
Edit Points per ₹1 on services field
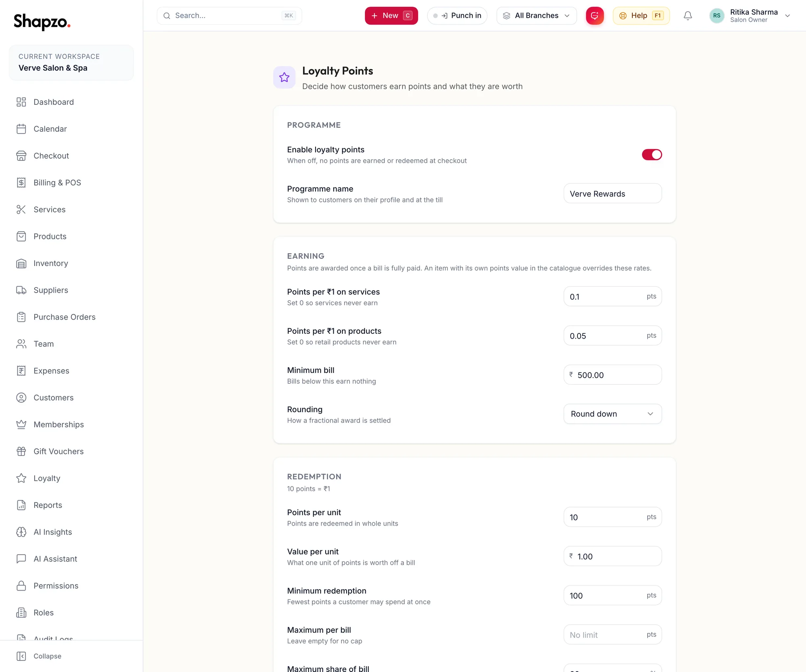point(613,297)
